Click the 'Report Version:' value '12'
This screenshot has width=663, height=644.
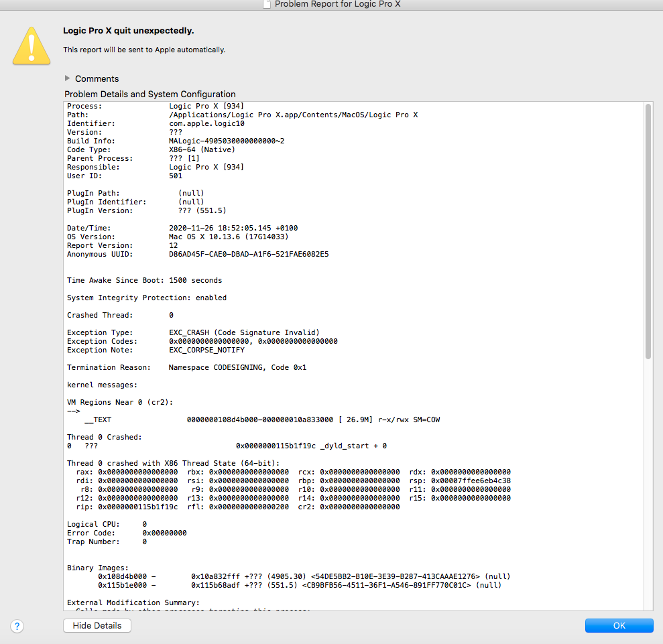pos(174,245)
